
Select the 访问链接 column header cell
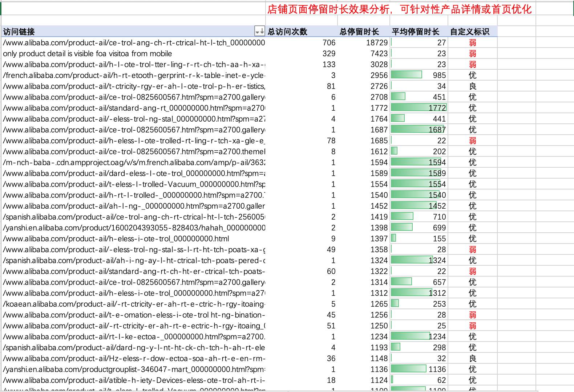pyautogui.click(x=133, y=32)
